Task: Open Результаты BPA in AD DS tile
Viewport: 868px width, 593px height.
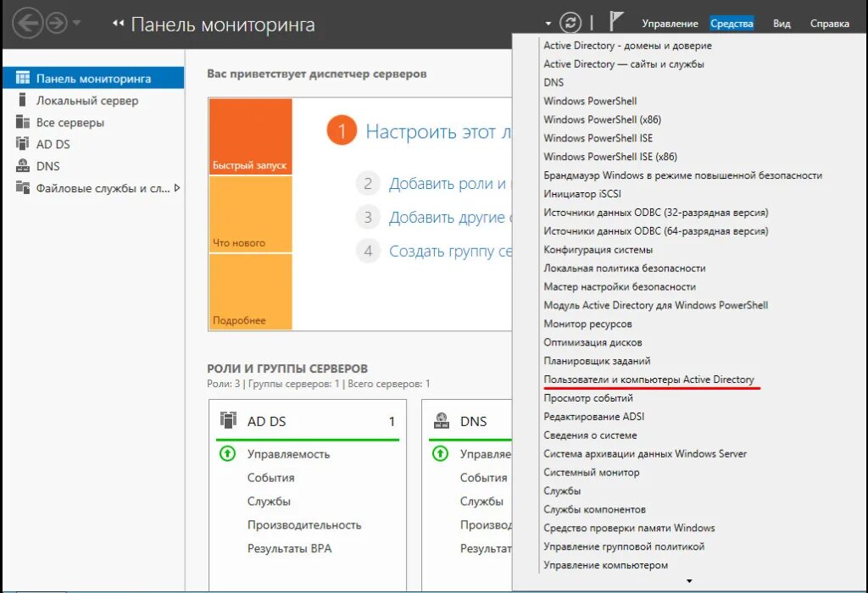Action: pos(289,549)
